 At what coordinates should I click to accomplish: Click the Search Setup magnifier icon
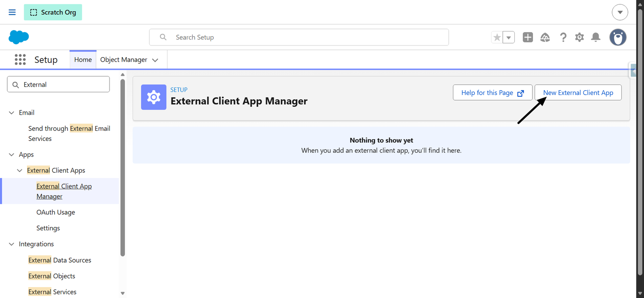coord(163,37)
